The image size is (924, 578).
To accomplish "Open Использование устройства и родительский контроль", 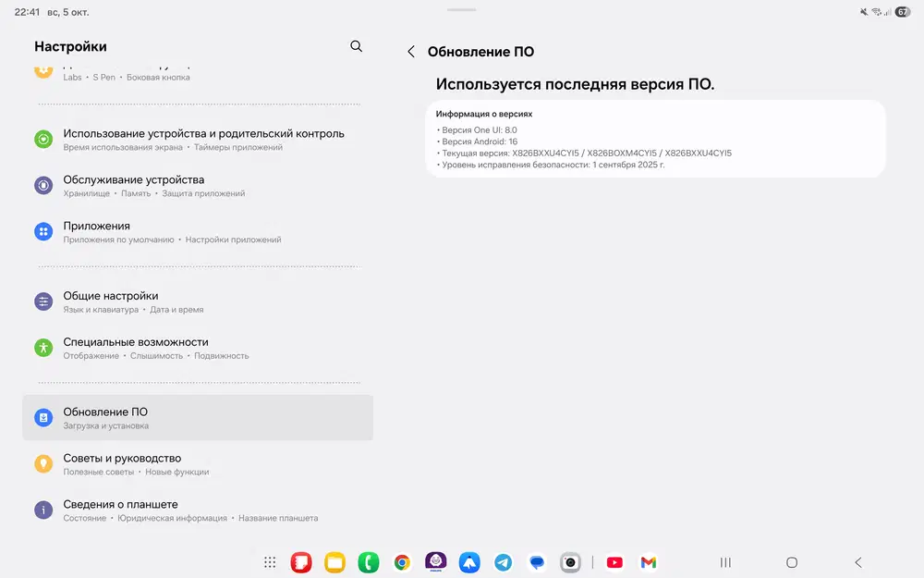I will [x=198, y=139].
